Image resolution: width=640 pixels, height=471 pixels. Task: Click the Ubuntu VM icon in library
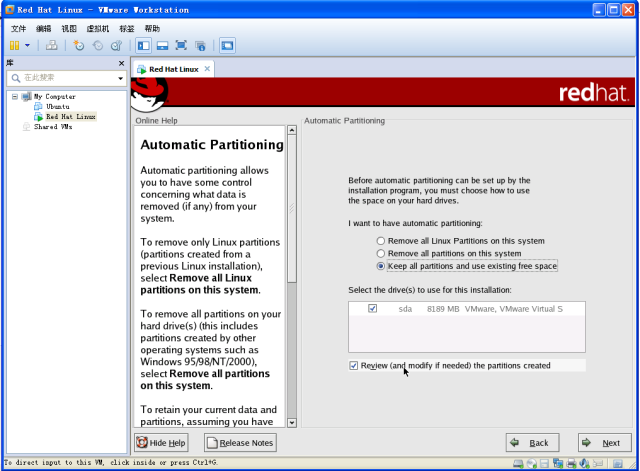tap(38, 107)
